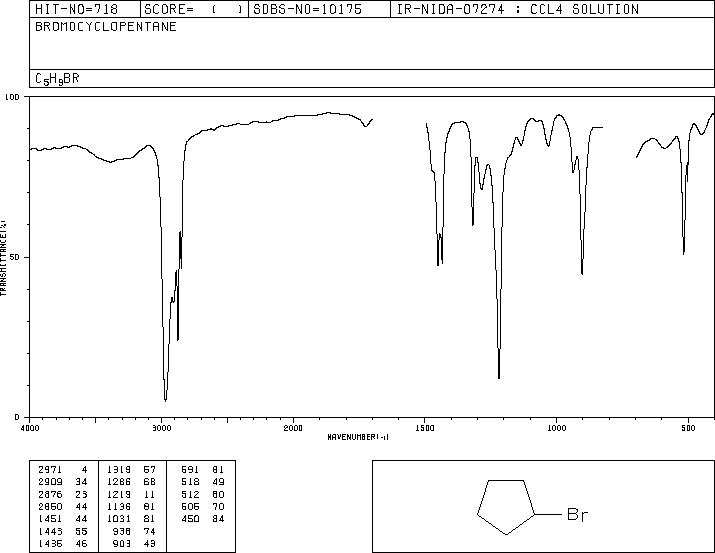Click the Br label in the structure
Screen dimensions: 715x553
point(577,515)
